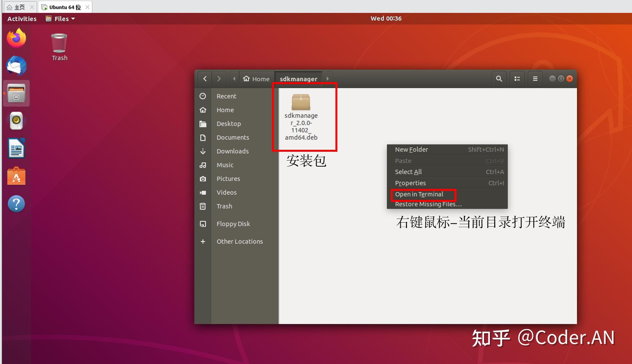The image size is (632, 364).
Task: Go back in Files window
Action: tap(205, 79)
